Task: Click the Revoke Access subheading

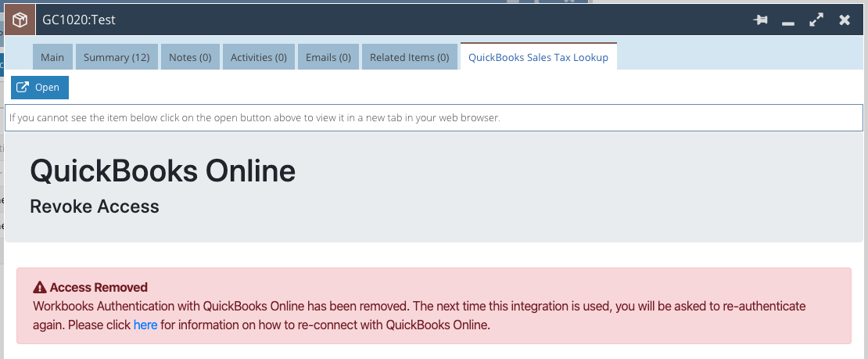Action: (95, 206)
